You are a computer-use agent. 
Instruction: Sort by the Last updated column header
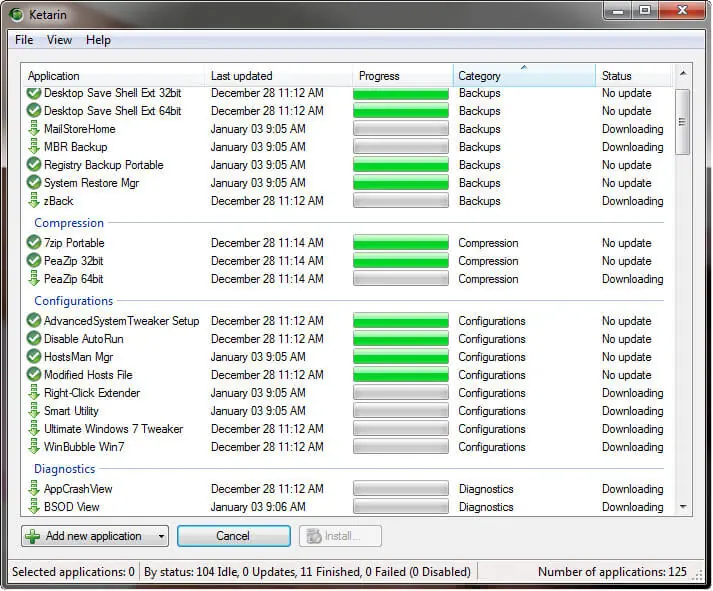coord(279,75)
